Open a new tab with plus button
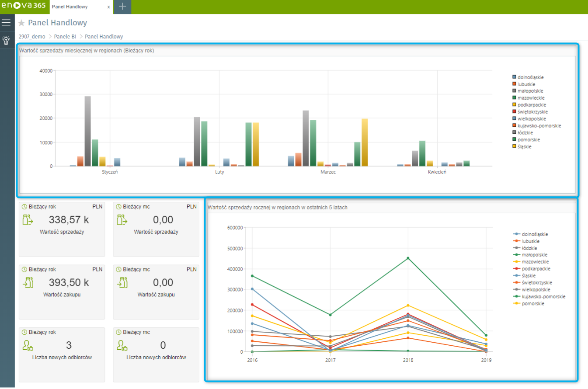The image size is (588, 389). [x=123, y=7]
